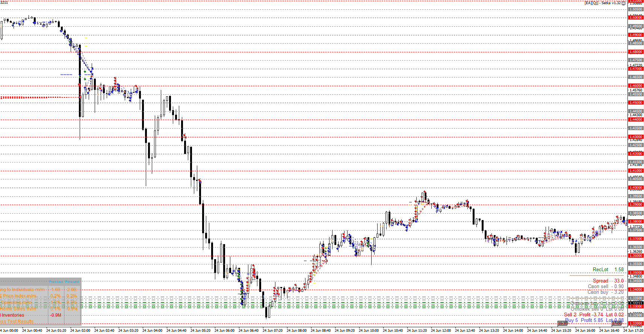This screenshot has height=334, width=644.
Task: Click the '24 Jun 17:20' time axis label
Action: click(633, 331)
